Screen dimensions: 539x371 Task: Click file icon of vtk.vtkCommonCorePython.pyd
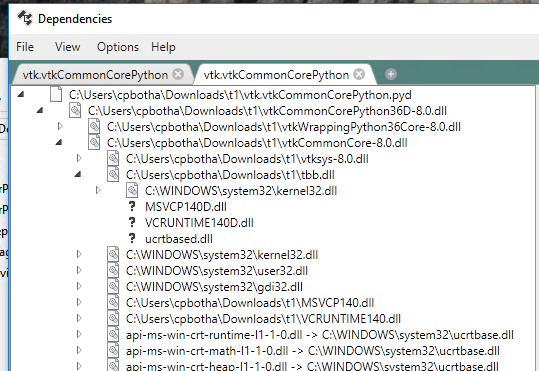56,94
